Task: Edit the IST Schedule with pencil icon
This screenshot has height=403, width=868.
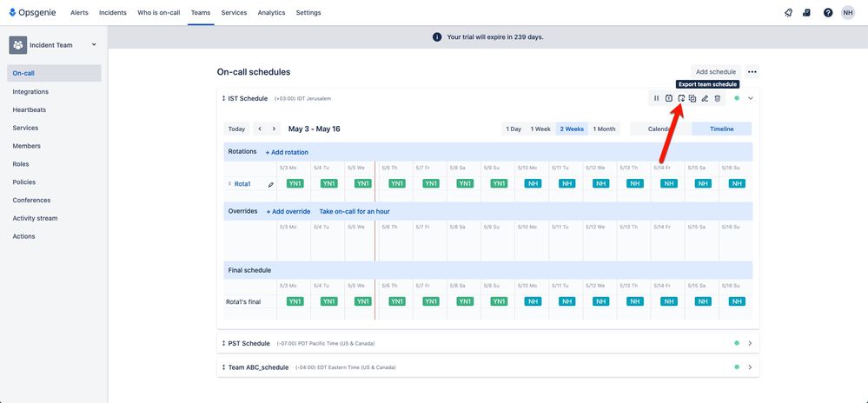Action: [x=705, y=98]
